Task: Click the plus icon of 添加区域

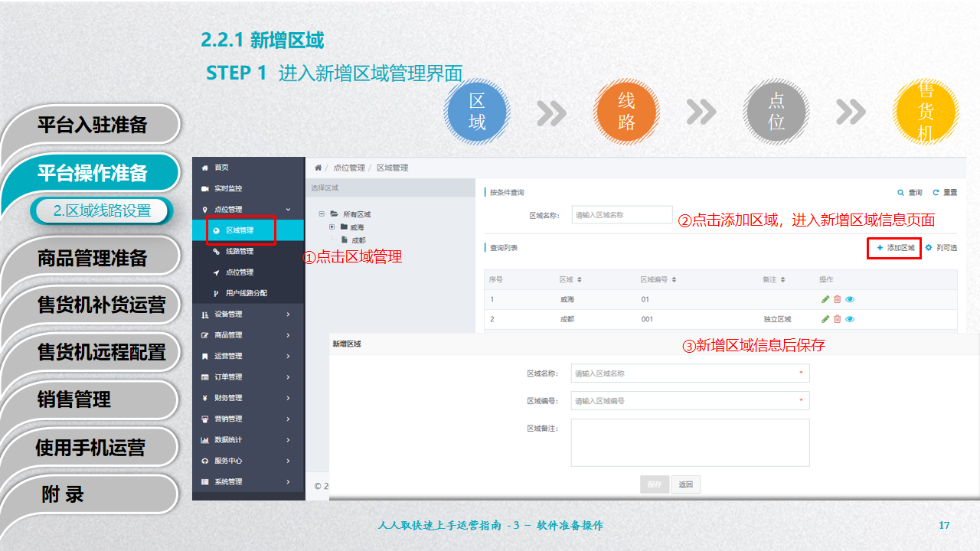Action: 880,248
